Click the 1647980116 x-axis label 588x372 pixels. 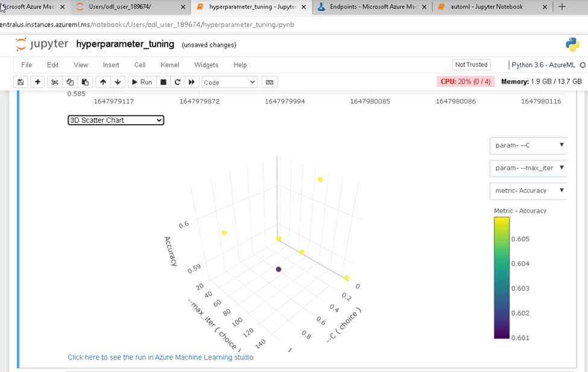(x=541, y=101)
